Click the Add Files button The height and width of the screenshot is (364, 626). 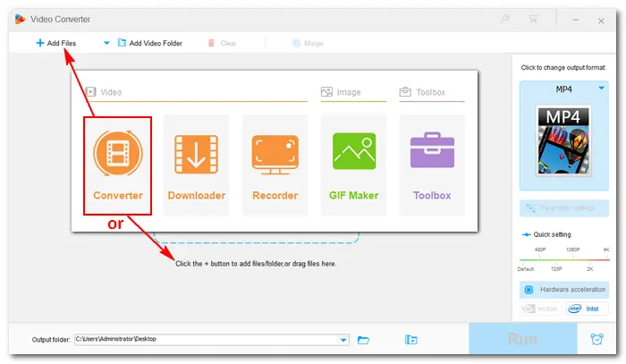pyautogui.click(x=55, y=43)
